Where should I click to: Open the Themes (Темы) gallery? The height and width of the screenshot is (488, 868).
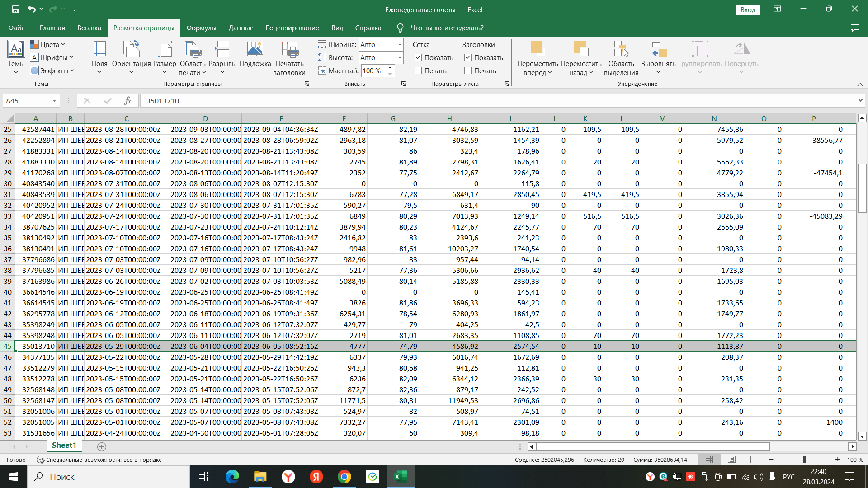(x=16, y=57)
